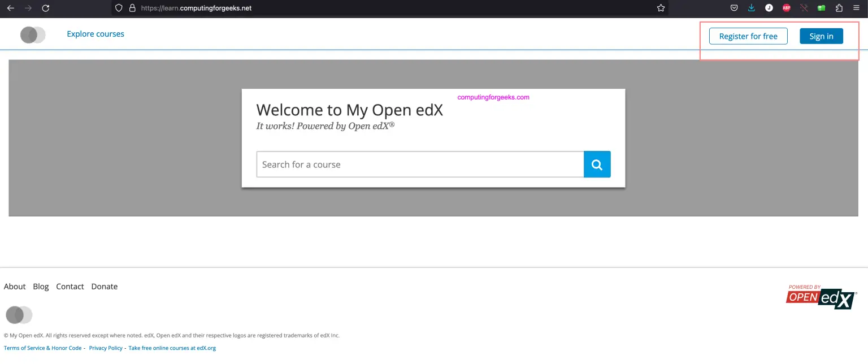
Task: Open the Privacy Policy link
Action: click(x=106, y=348)
